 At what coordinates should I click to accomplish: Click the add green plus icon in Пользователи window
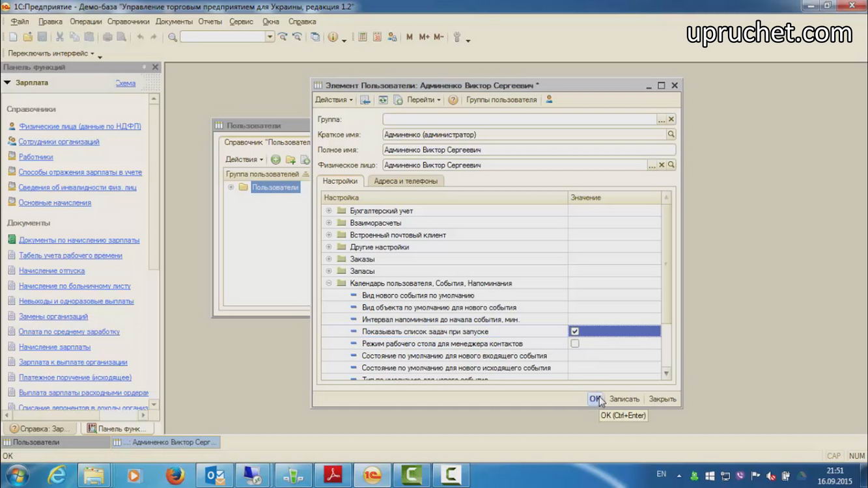(275, 159)
